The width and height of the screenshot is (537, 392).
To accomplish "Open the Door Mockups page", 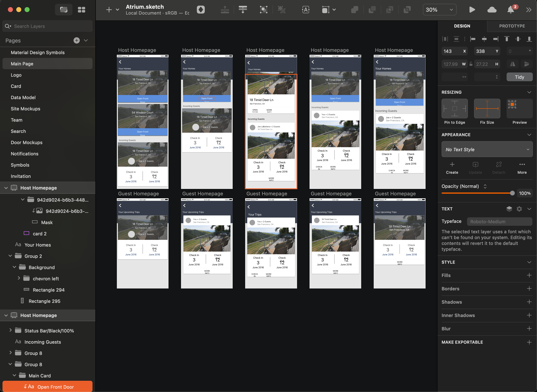I will point(27,142).
